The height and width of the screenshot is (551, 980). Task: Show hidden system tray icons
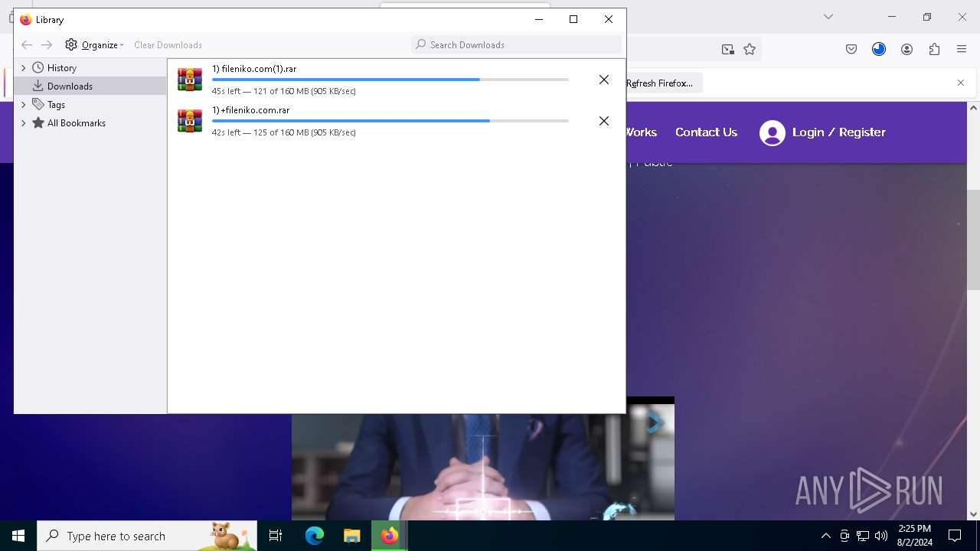(825, 536)
